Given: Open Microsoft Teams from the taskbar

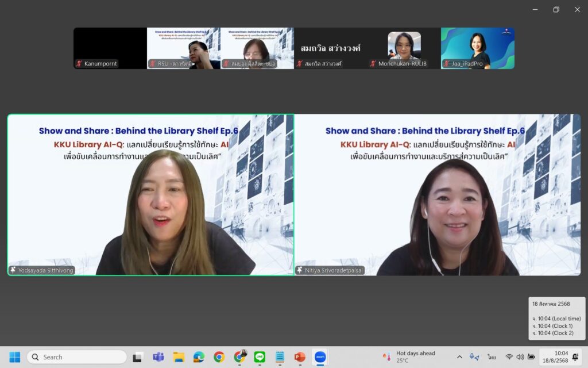Looking at the screenshot, I should click(158, 357).
